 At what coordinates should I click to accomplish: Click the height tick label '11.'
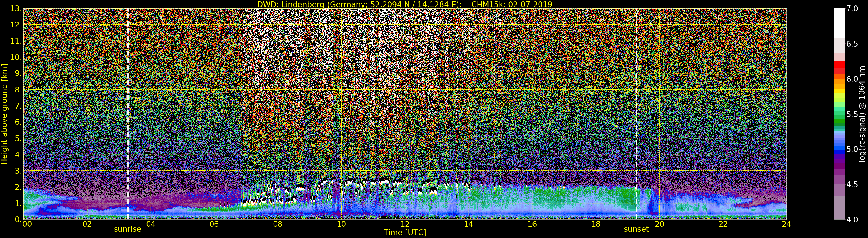click(16, 41)
